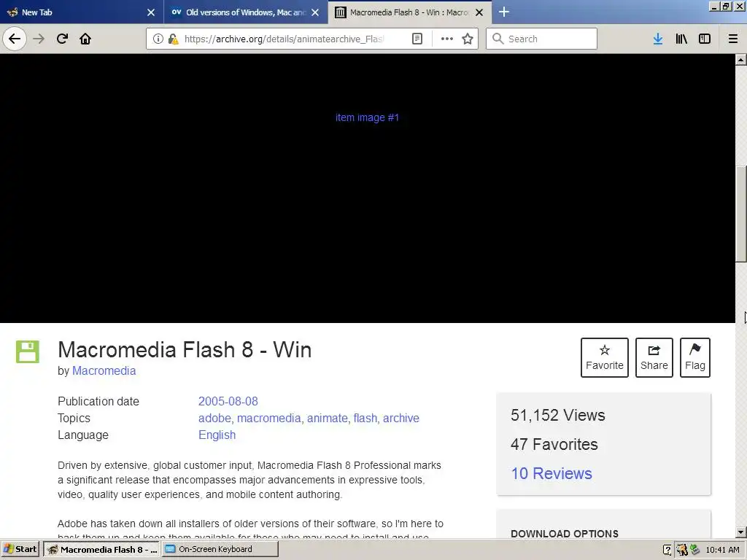
Task: Open the Firefox hamburger menu
Action: tap(733, 39)
